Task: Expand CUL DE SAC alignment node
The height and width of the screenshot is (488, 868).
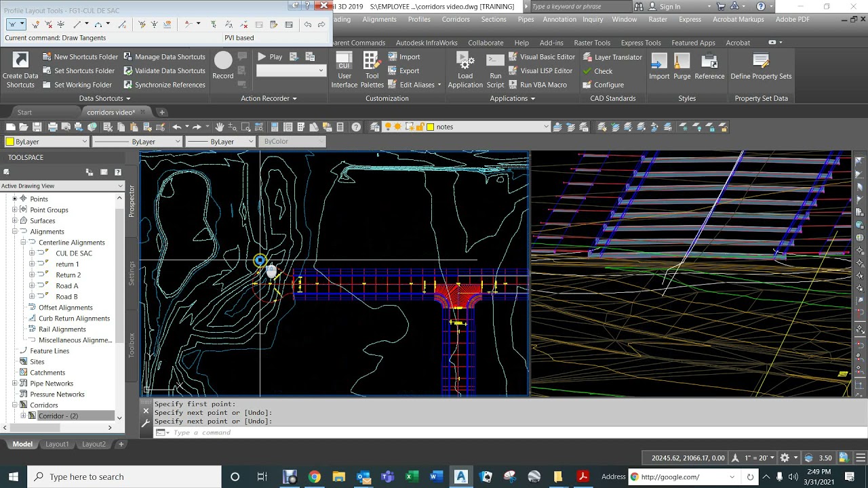Action: click(31, 253)
